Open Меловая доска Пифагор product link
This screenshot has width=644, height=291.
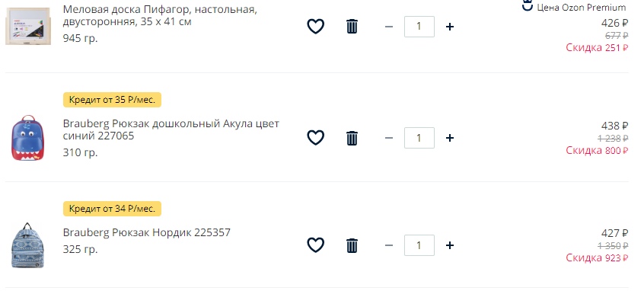pyautogui.click(x=160, y=15)
